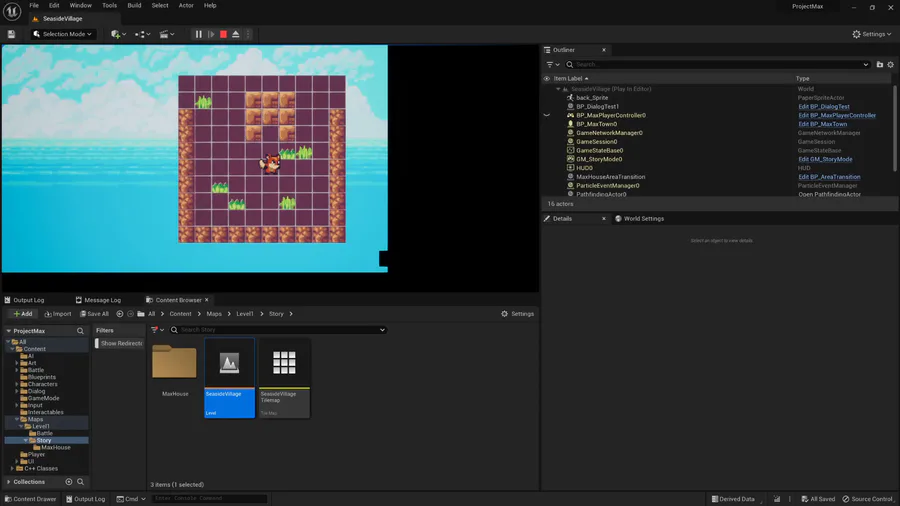Open the Edit BP_MaxPlayerController link
This screenshot has width=900, height=506.
(837, 115)
